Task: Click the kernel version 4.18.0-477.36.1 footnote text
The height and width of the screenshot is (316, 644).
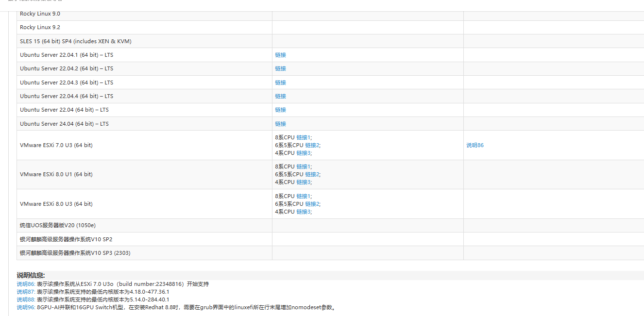Action: [103, 292]
